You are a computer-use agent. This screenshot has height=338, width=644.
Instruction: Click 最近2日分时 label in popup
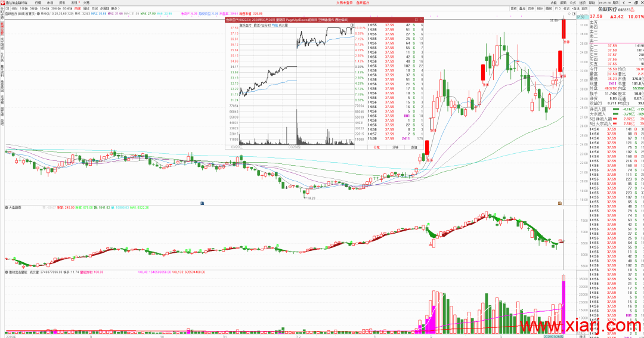pos(262,25)
